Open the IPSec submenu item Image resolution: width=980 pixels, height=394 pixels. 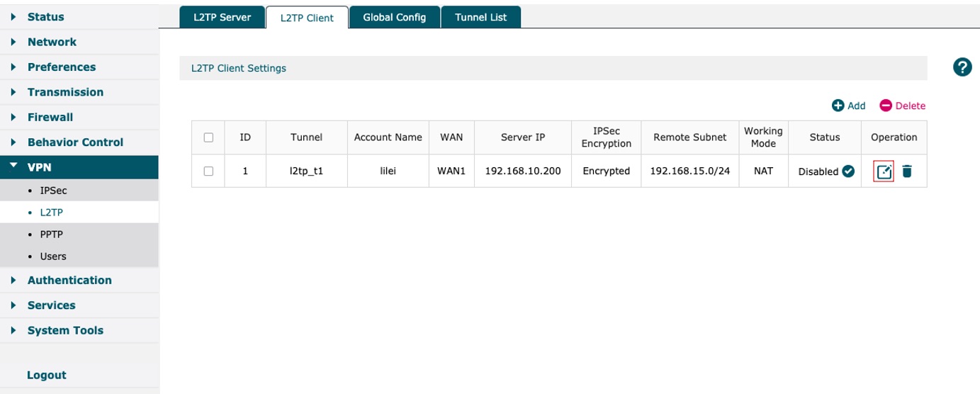79,191
